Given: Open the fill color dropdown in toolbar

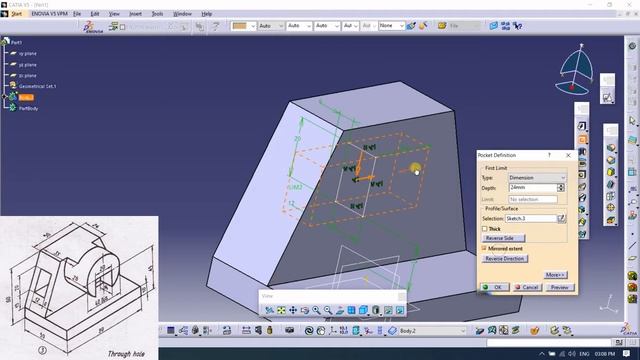Looking at the screenshot, I should click(253, 26).
